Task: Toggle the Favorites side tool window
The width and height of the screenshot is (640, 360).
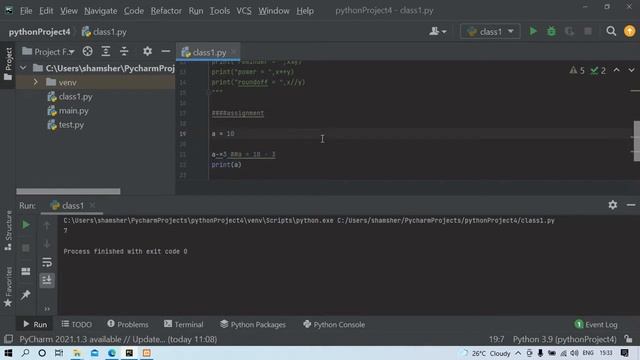Action: coord(8,287)
